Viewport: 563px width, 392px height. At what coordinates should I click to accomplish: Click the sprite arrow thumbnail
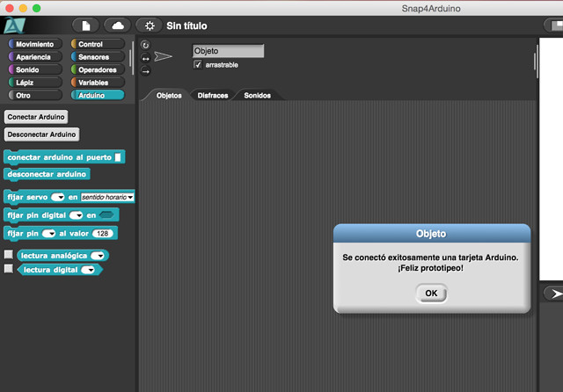pyautogui.click(x=163, y=56)
